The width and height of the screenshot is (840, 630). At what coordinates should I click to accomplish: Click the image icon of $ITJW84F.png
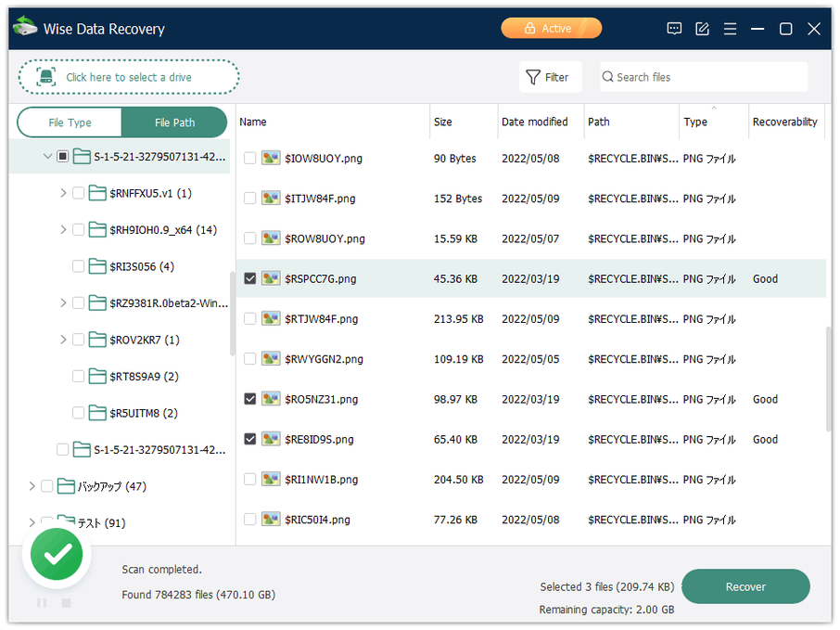271,198
